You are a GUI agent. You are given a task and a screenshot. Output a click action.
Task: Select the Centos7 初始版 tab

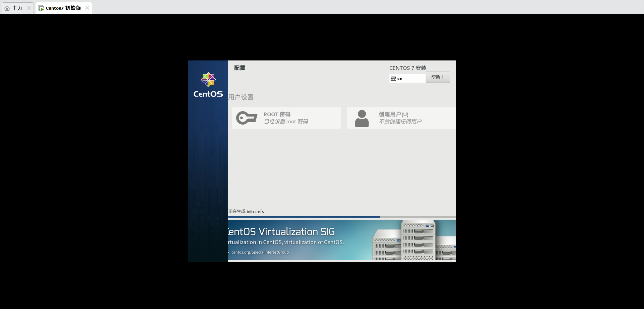[x=63, y=8]
